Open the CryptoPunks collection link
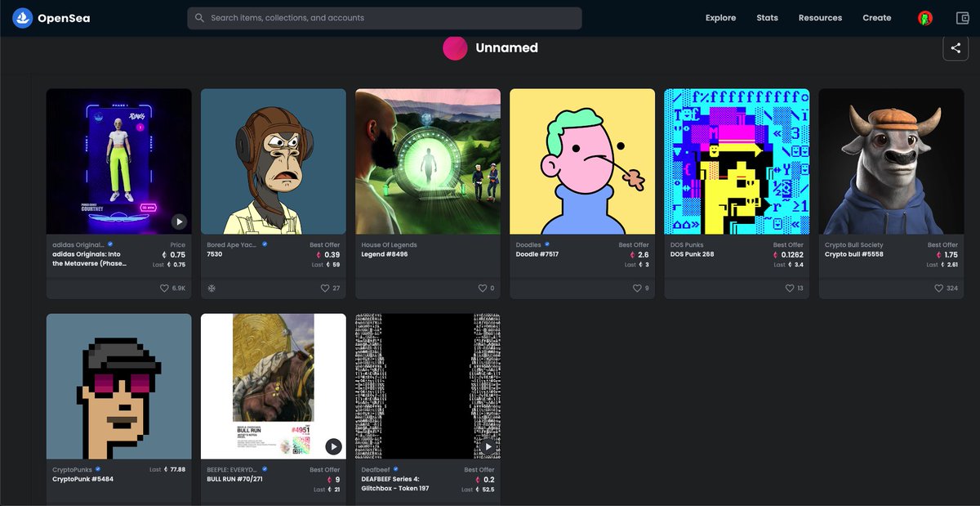Screen dimensions: 980x506 pos(73,469)
